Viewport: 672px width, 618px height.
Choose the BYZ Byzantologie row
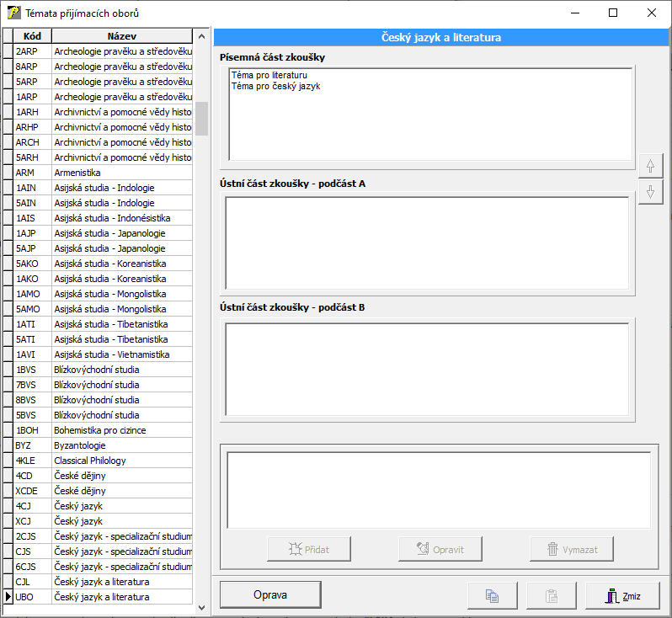coord(103,445)
